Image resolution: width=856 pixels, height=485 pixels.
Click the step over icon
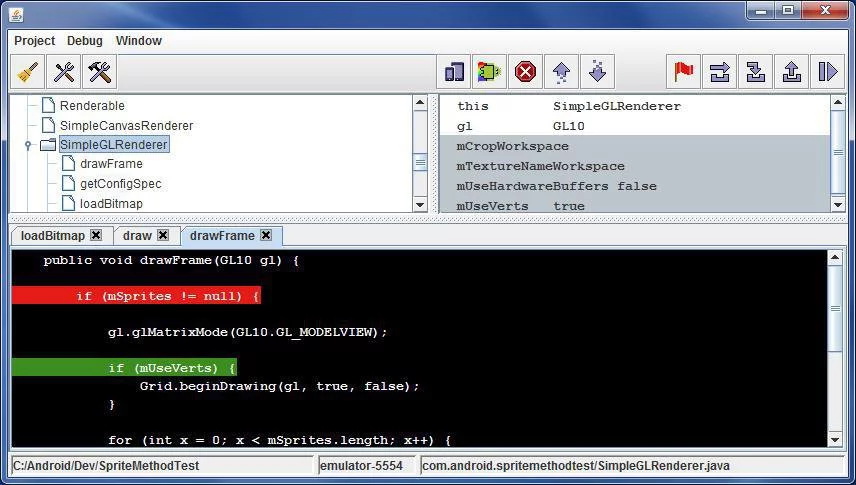720,72
